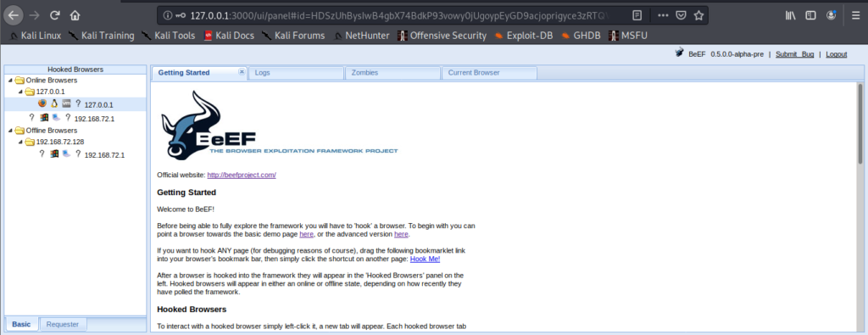Close the Getting Started tab
Viewport: 868px width, 335px height.
tap(242, 72)
